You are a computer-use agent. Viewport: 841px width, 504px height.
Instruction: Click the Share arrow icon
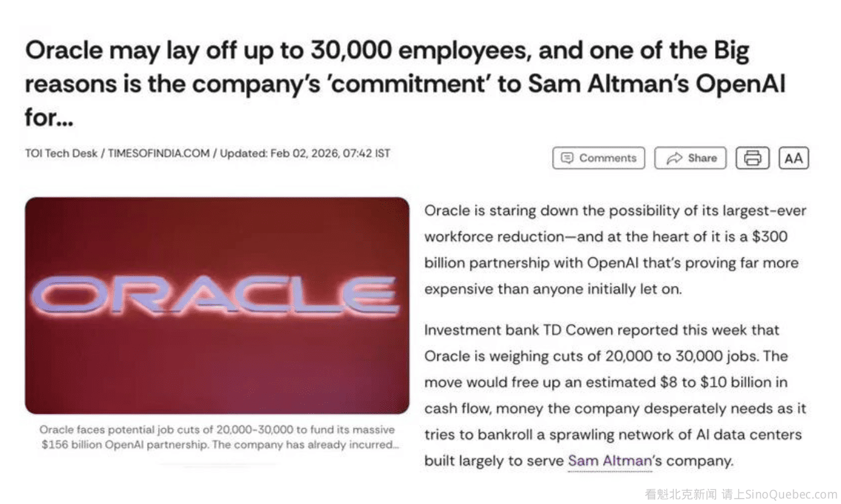674,158
